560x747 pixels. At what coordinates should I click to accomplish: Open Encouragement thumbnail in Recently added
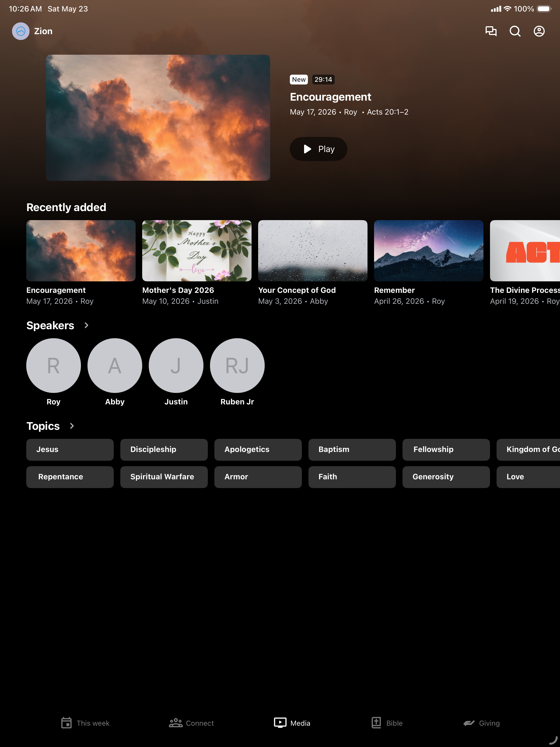pyautogui.click(x=81, y=250)
